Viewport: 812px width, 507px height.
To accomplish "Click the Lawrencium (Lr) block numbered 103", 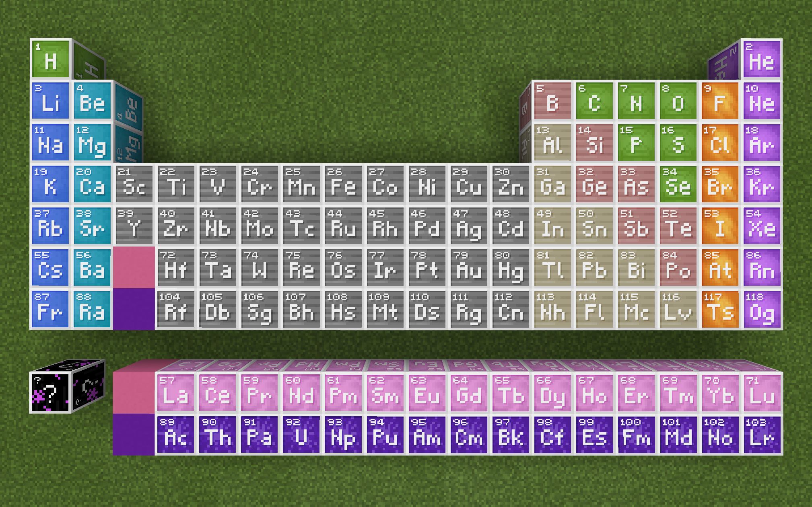I will point(762,435).
